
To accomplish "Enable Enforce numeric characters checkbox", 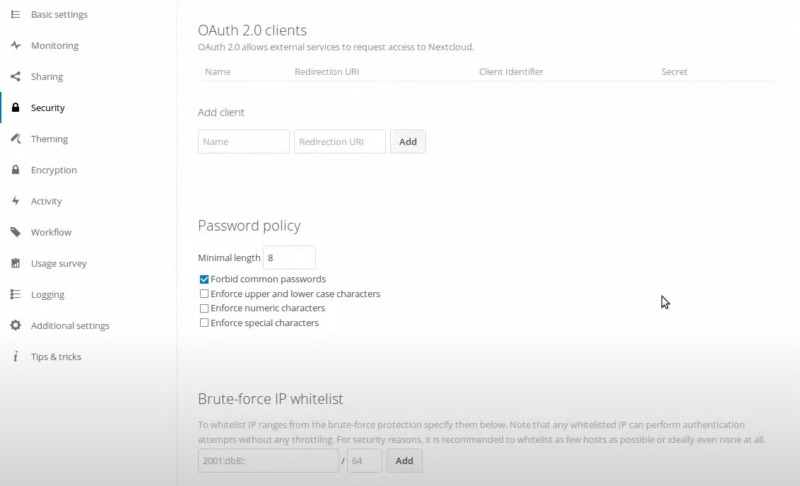I will tap(204, 308).
